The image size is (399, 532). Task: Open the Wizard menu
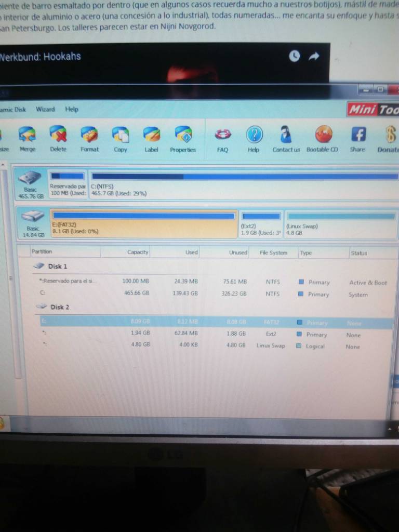pos(45,109)
